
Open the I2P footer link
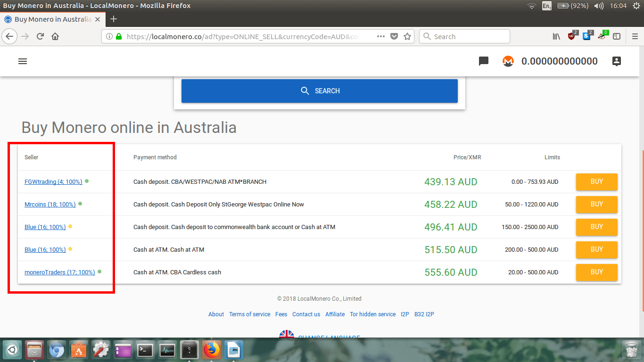coord(405,314)
